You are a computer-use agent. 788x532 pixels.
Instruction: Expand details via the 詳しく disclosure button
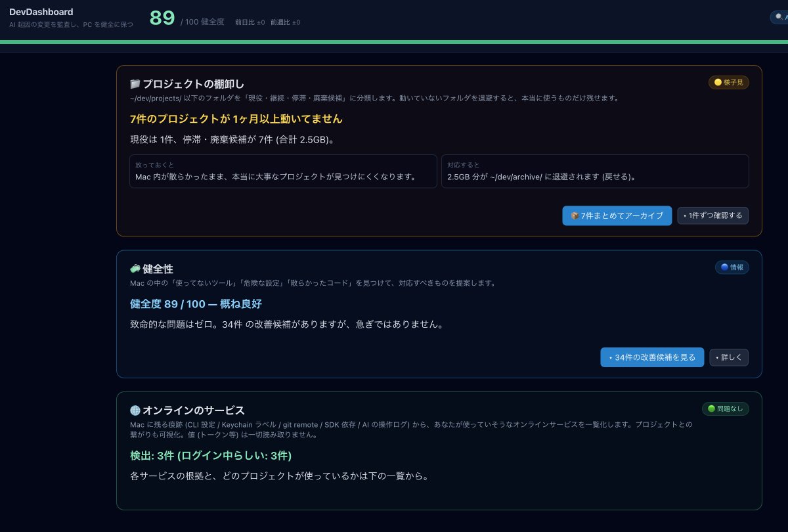[x=729, y=357]
